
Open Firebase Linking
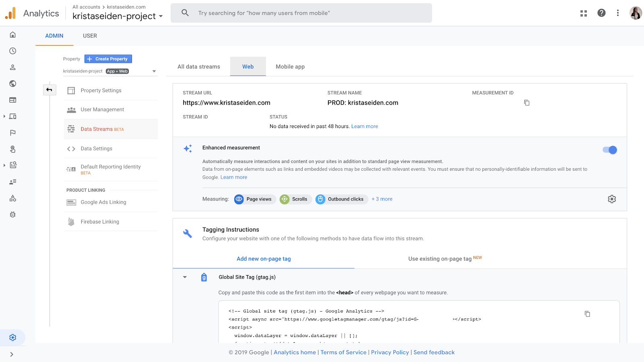tap(111, 221)
